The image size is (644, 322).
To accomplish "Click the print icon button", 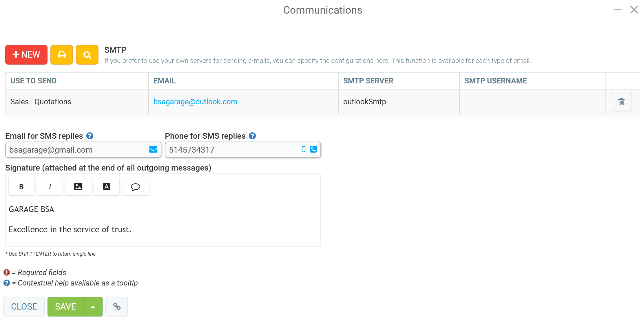I will coord(62,55).
